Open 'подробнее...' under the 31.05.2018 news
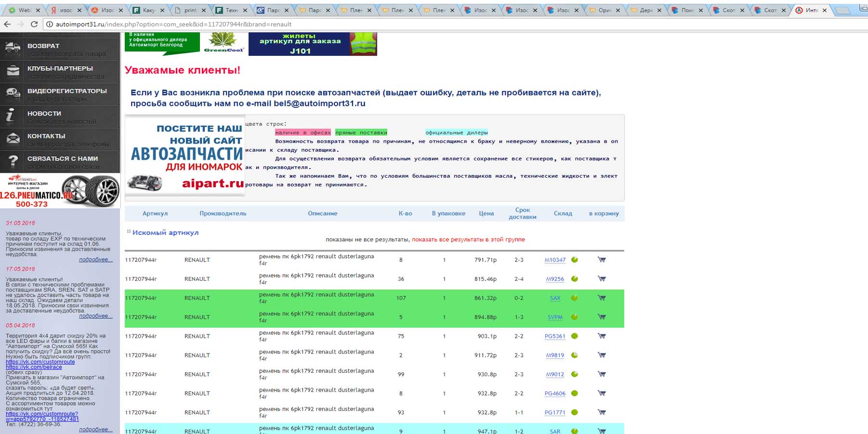868x434 pixels. point(96,260)
